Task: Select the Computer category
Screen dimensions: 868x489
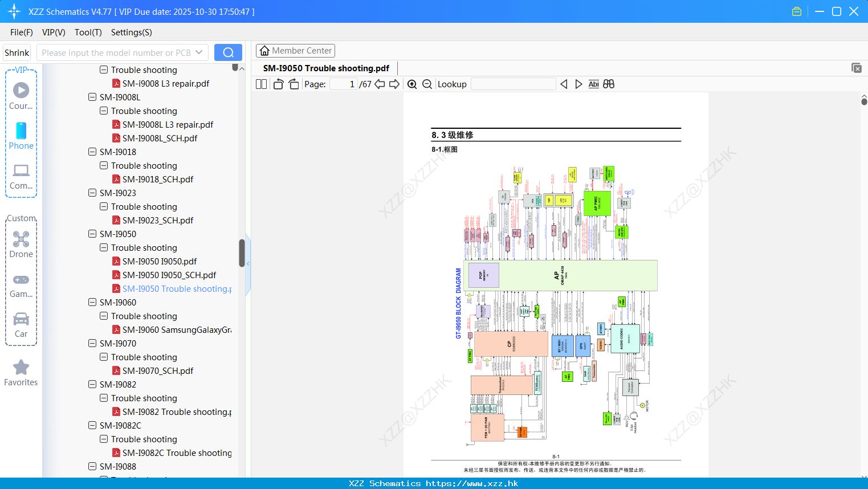Action: click(21, 176)
